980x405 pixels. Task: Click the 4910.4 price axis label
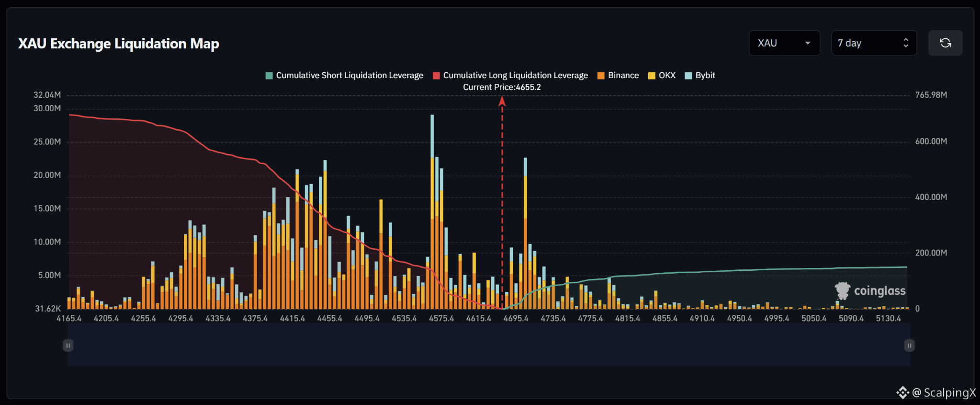[x=702, y=318]
